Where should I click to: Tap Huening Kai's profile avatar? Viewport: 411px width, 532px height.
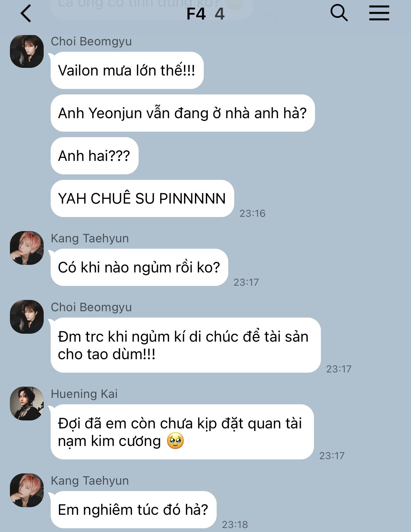click(27, 404)
